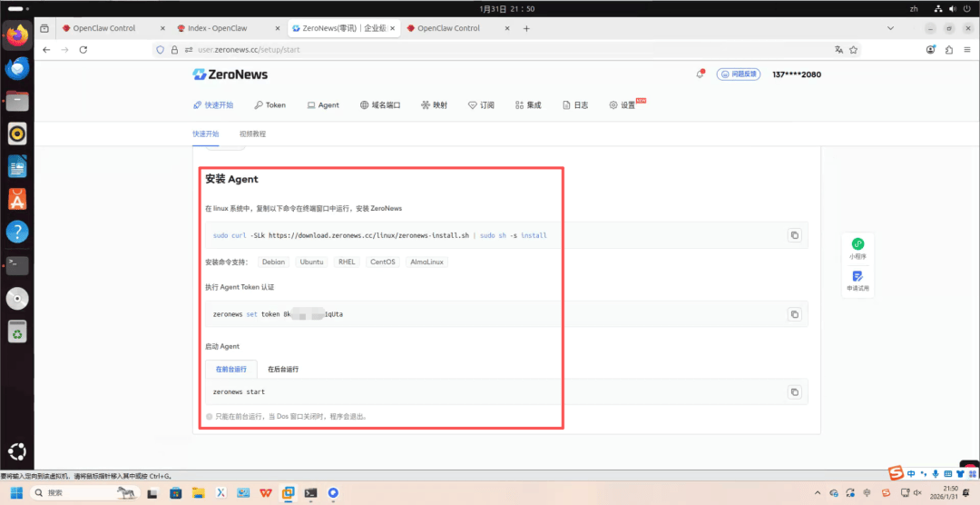The height and width of the screenshot is (505, 980).
Task: Open the 小程序 side widget
Action: (x=857, y=249)
